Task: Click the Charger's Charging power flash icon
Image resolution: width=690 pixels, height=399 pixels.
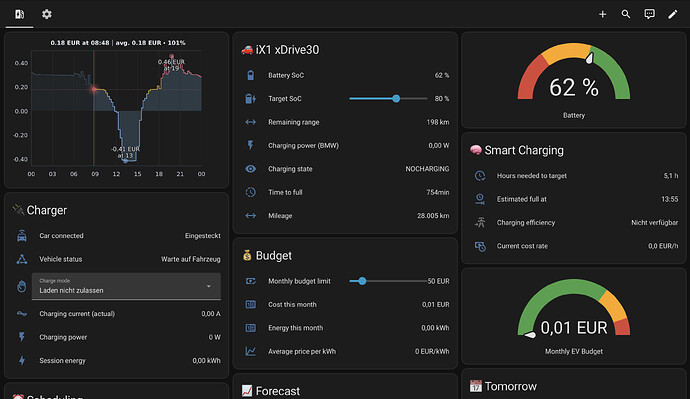Action: coord(22,337)
